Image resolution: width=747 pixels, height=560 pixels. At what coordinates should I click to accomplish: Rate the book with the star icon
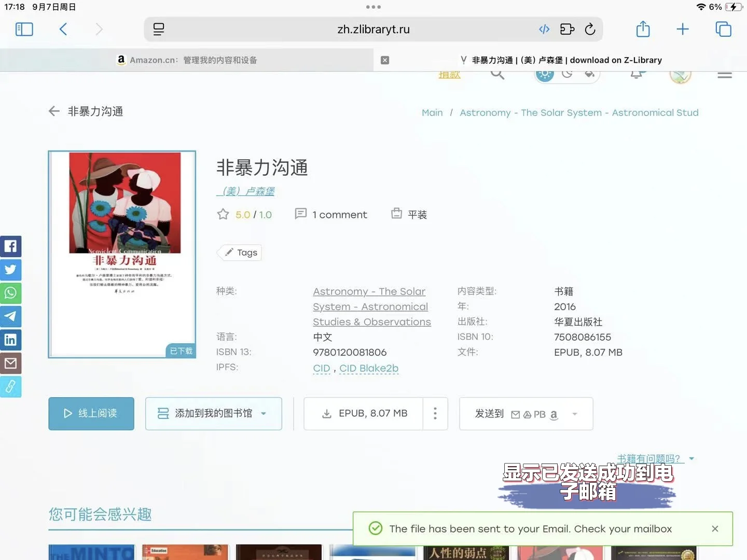223,214
